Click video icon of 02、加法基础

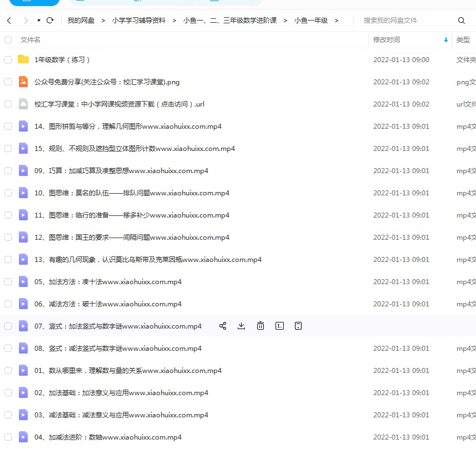click(23, 392)
